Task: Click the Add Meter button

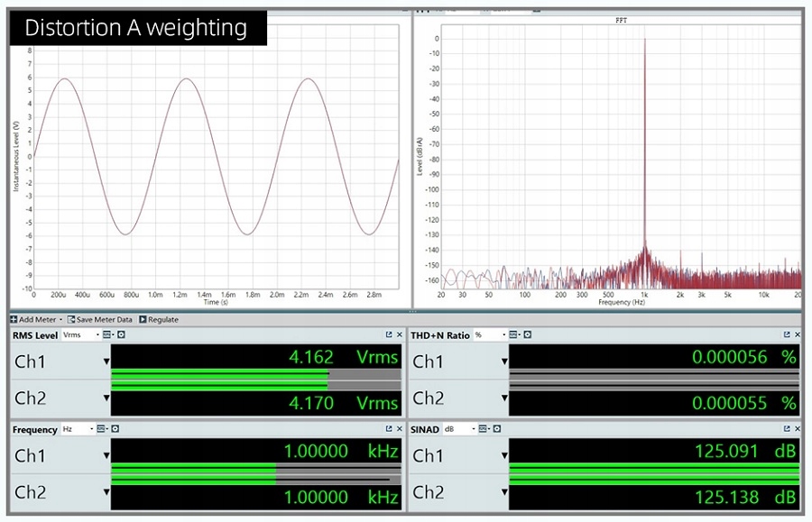Action: (x=36, y=319)
